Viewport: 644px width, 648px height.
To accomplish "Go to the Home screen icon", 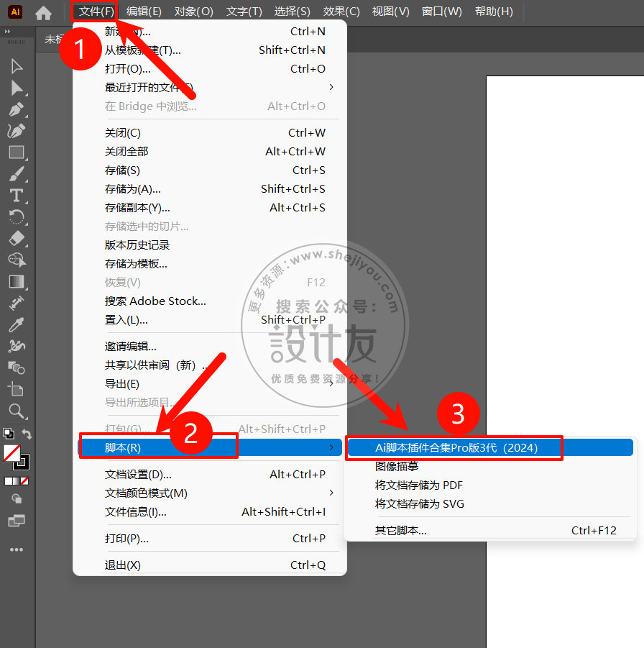I will (x=43, y=12).
